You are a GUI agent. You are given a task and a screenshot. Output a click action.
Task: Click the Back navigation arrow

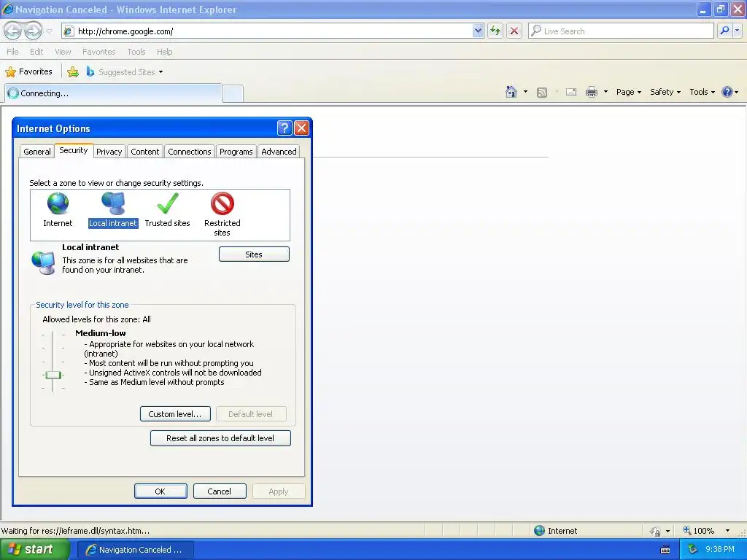pos(13,31)
